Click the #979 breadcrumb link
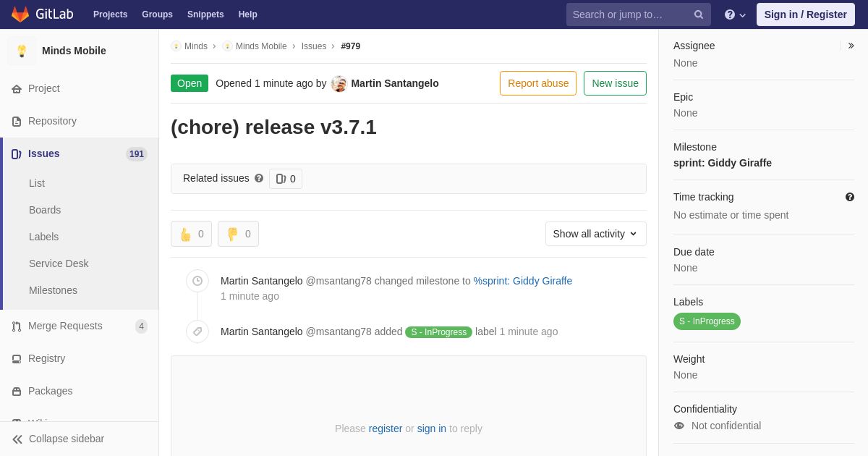This screenshot has width=868, height=456. [351, 46]
